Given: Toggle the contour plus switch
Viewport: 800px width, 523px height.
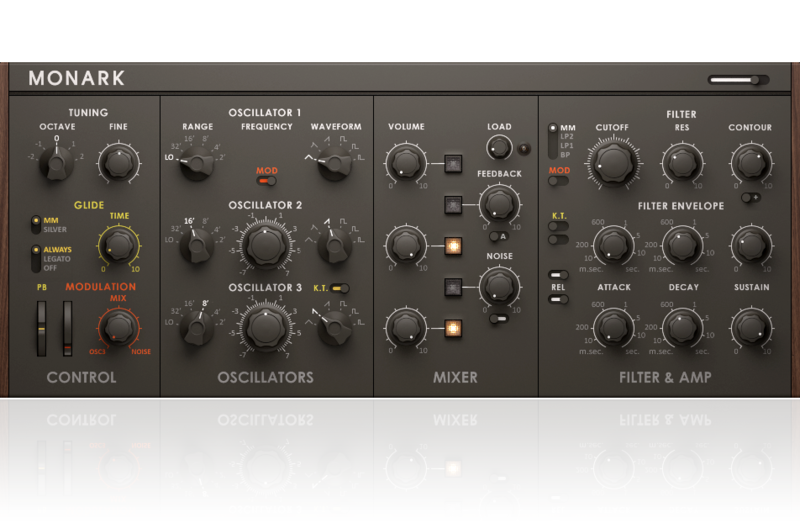Looking at the screenshot, I should pyautogui.click(x=751, y=197).
